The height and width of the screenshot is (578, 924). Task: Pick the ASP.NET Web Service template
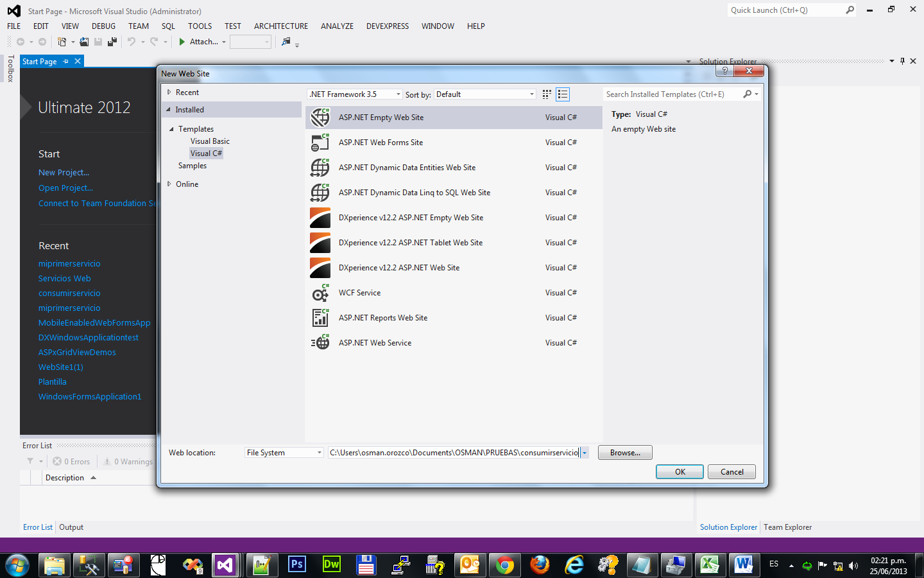[454, 343]
